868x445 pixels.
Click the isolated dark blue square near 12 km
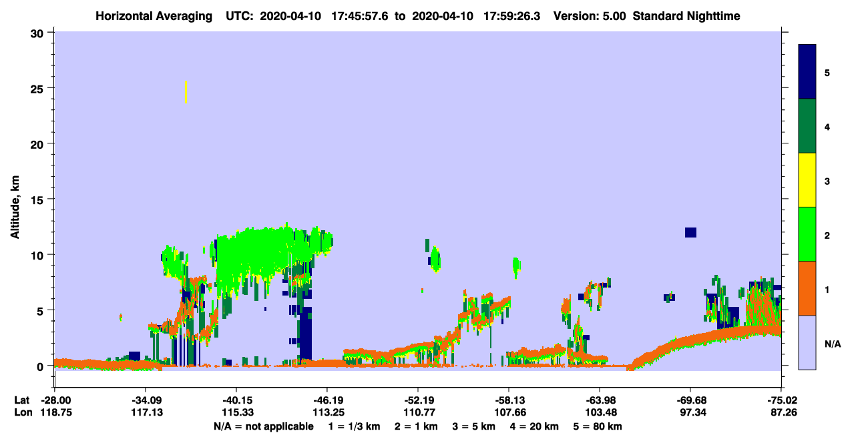(690, 232)
